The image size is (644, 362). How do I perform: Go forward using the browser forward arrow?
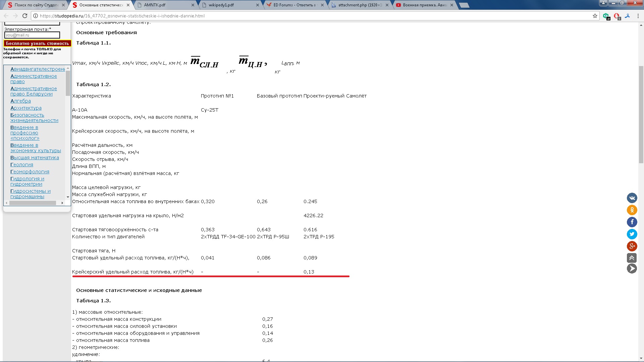(15, 16)
